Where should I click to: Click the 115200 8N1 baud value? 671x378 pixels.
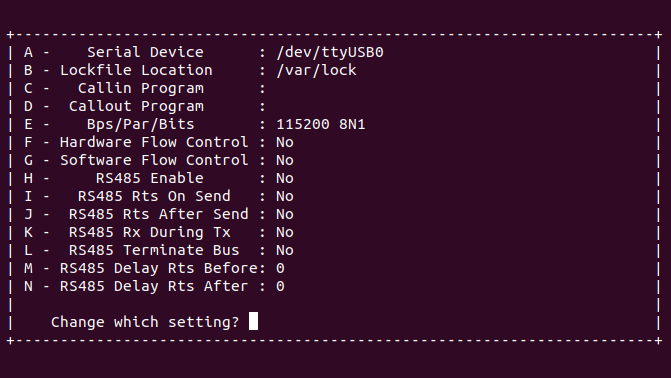[321, 124]
